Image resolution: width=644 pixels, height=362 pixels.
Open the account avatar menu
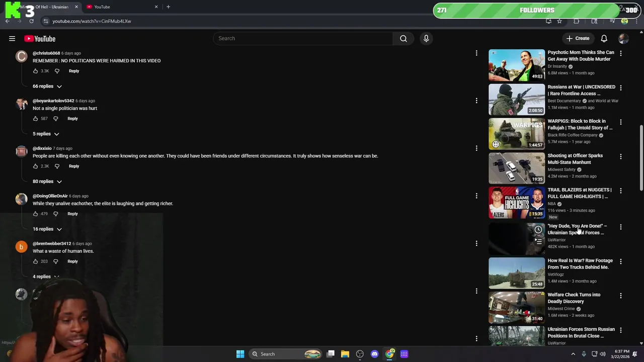[x=623, y=39]
